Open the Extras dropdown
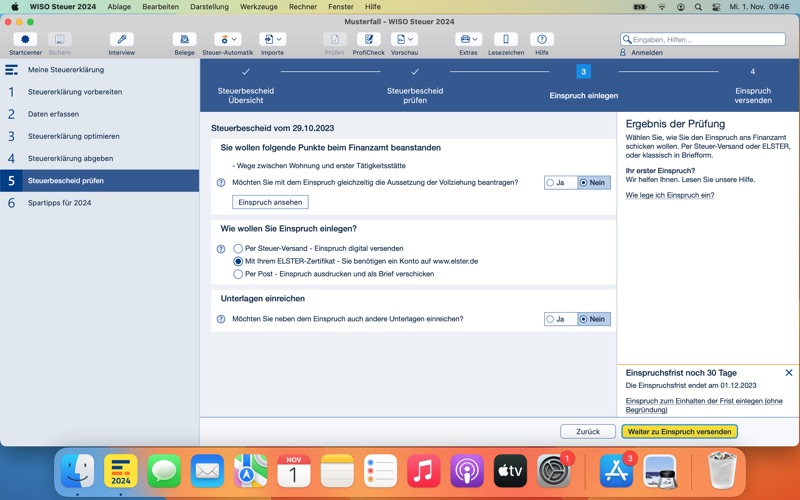This screenshot has height=500, width=800. 468,39
